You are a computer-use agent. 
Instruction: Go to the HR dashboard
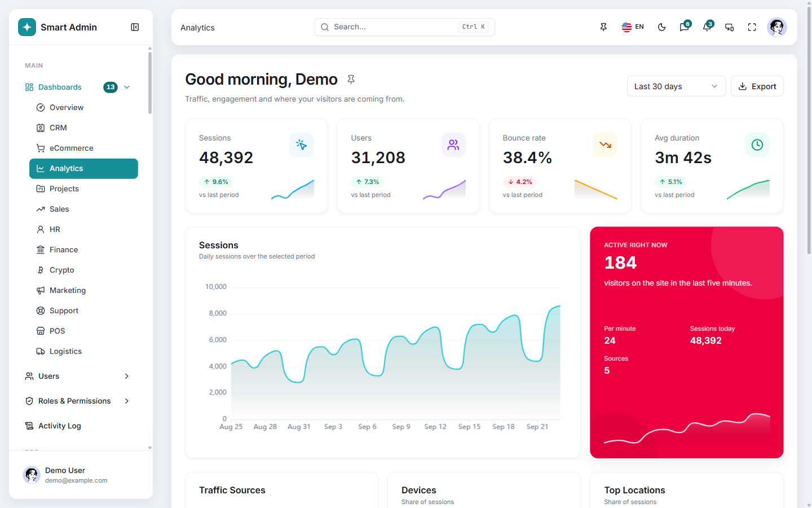83,229
